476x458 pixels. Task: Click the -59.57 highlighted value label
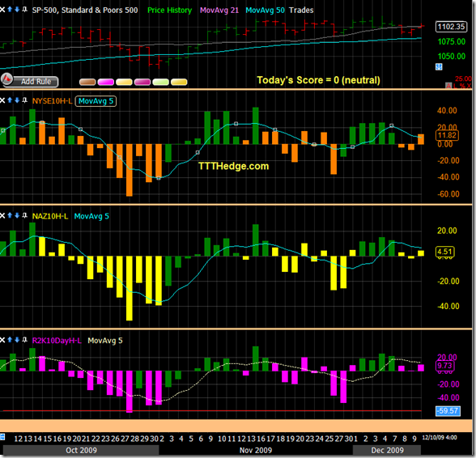pos(448,411)
